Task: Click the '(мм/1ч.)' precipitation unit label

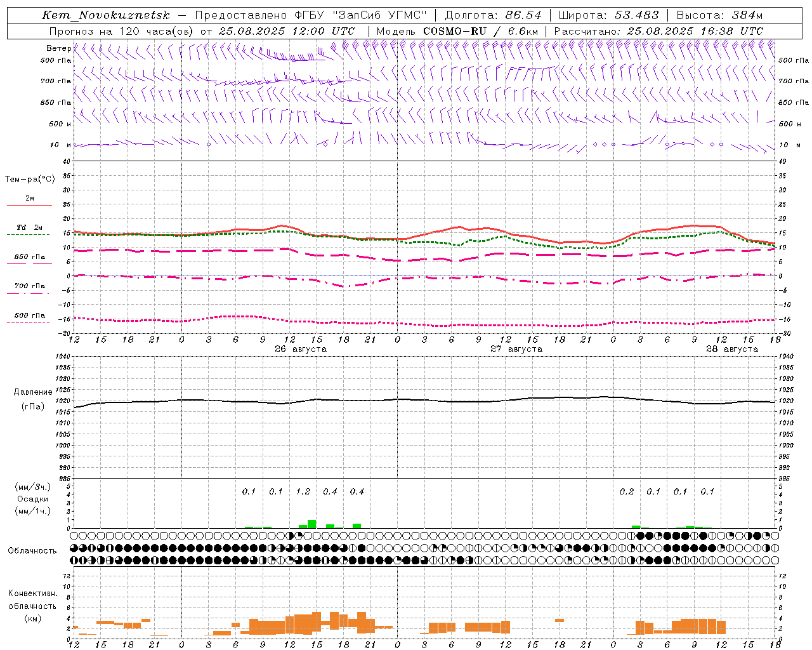Action: tap(33, 511)
